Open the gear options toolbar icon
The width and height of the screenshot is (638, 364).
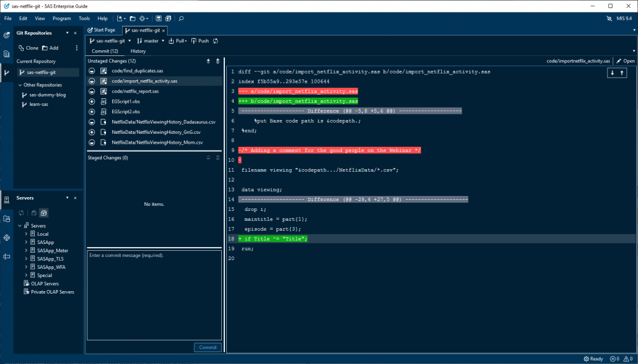143,18
